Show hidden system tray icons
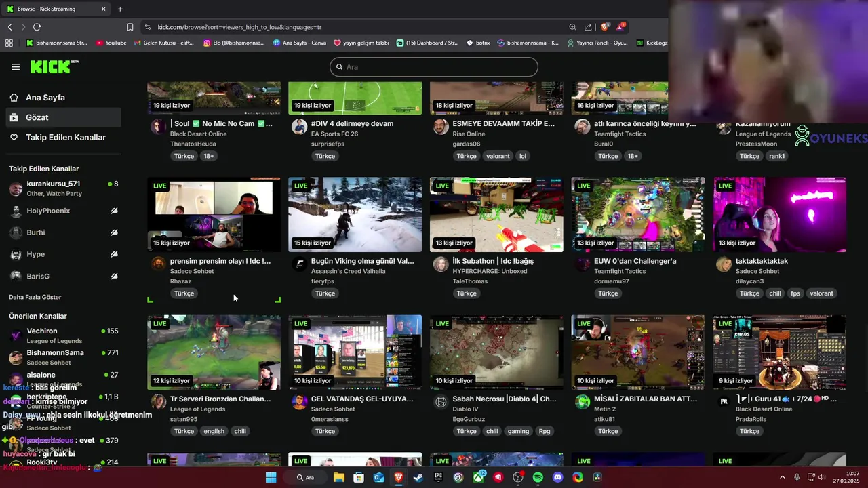The image size is (868, 488). 782,477
